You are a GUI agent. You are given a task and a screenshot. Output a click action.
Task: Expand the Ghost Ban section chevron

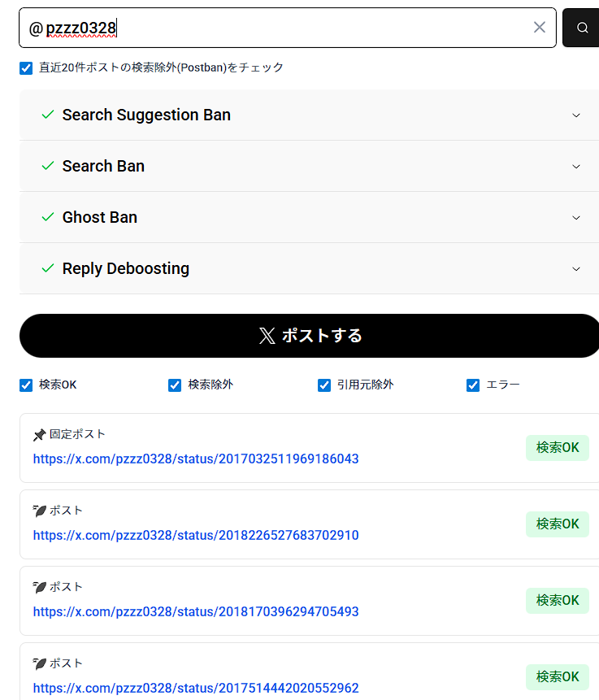[x=576, y=218]
